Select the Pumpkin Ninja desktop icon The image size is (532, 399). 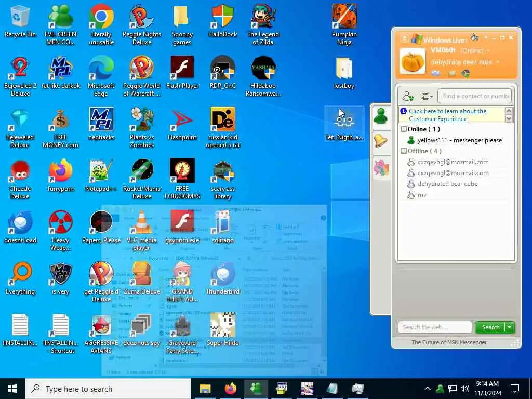pos(344,25)
